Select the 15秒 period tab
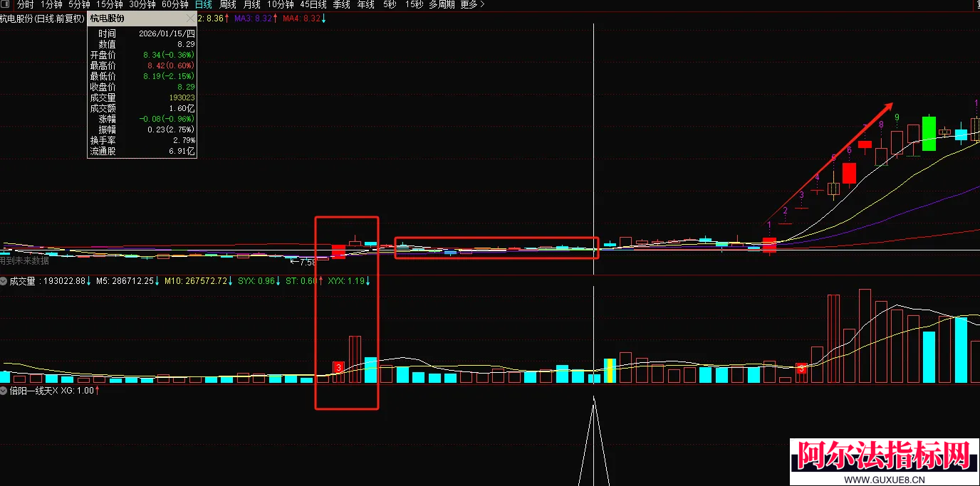 (x=414, y=4)
